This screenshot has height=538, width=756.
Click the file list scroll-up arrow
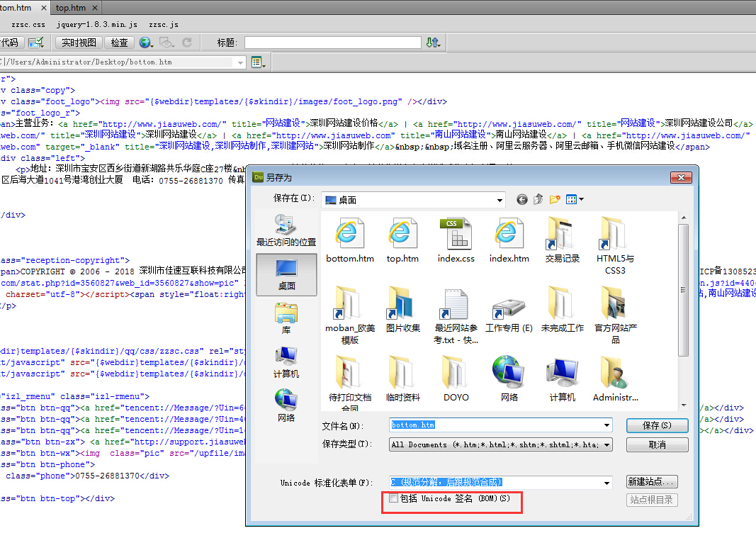click(683, 218)
